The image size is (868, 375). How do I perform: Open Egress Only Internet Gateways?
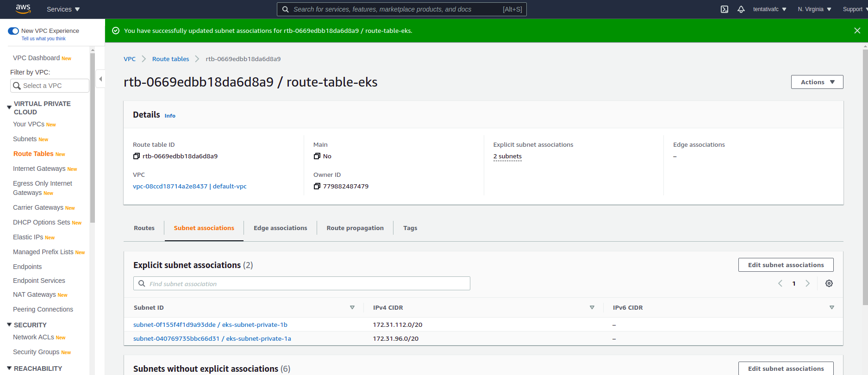(43, 188)
